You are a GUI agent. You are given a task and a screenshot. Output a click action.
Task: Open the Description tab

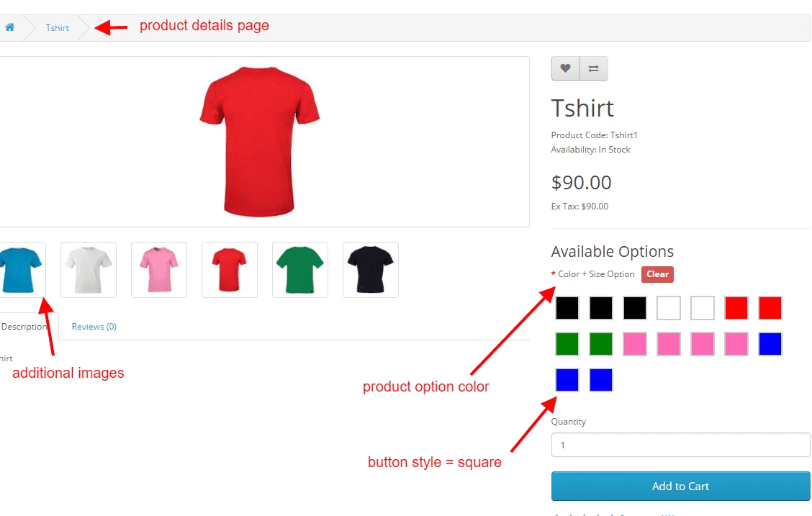point(24,327)
